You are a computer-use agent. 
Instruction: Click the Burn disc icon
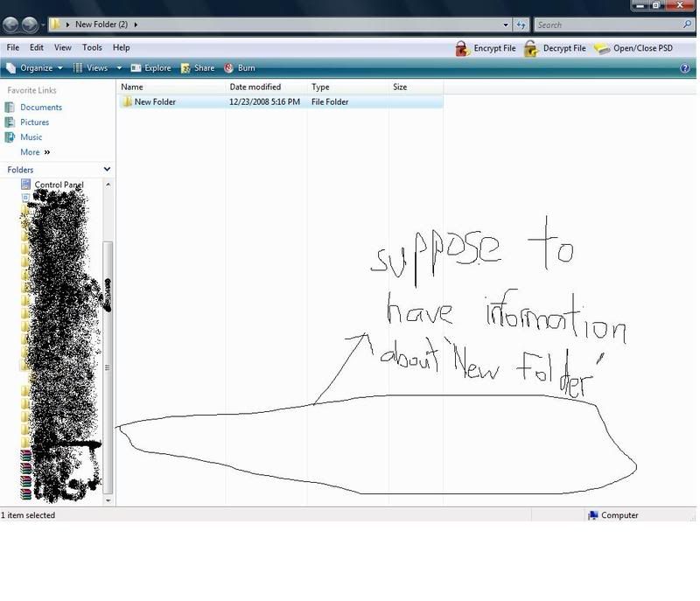point(229,68)
